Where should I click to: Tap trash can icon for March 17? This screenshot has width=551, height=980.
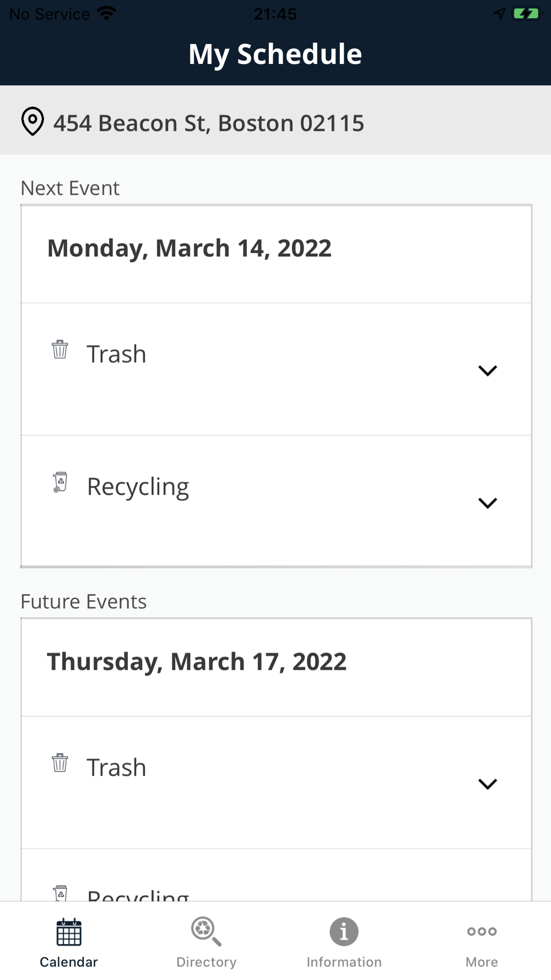pos(60,763)
